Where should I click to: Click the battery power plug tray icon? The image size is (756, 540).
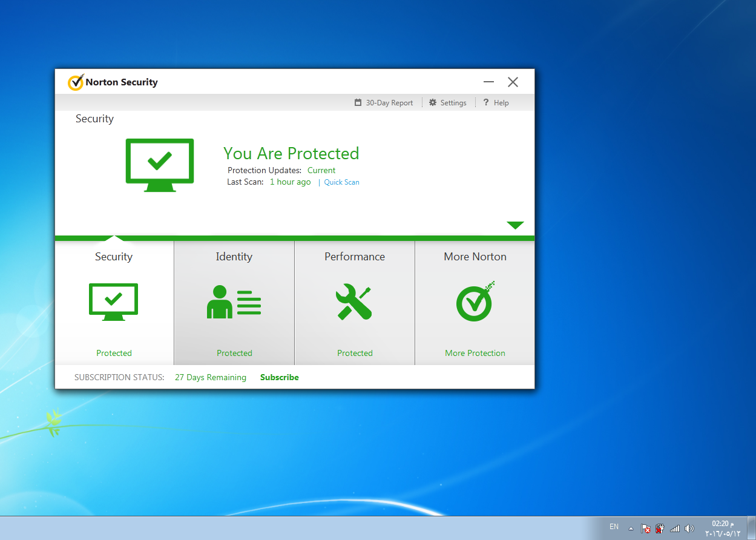tap(660, 528)
